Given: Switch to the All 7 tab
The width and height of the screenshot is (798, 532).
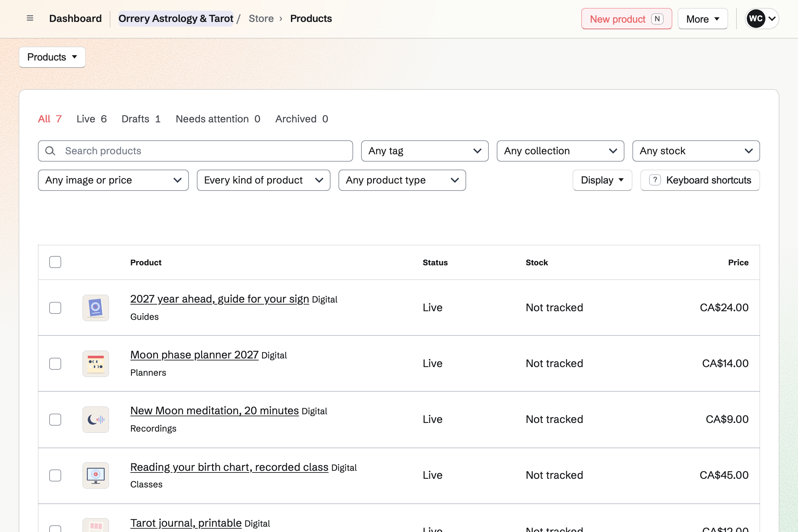Looking at the screenshot, I should tap(50, 119).
